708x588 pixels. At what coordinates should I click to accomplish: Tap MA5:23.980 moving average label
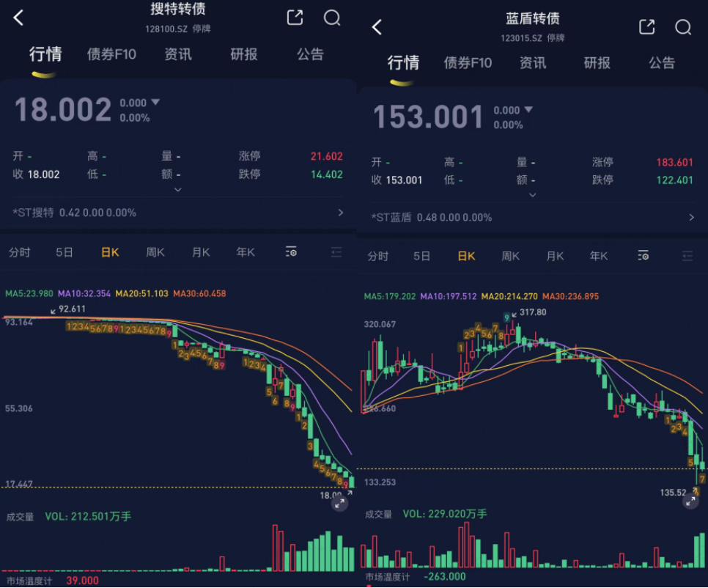coord(29,293)
